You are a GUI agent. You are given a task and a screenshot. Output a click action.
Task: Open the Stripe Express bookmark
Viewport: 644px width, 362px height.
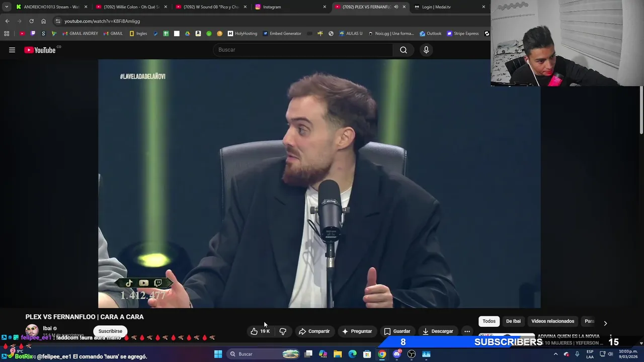463,34
